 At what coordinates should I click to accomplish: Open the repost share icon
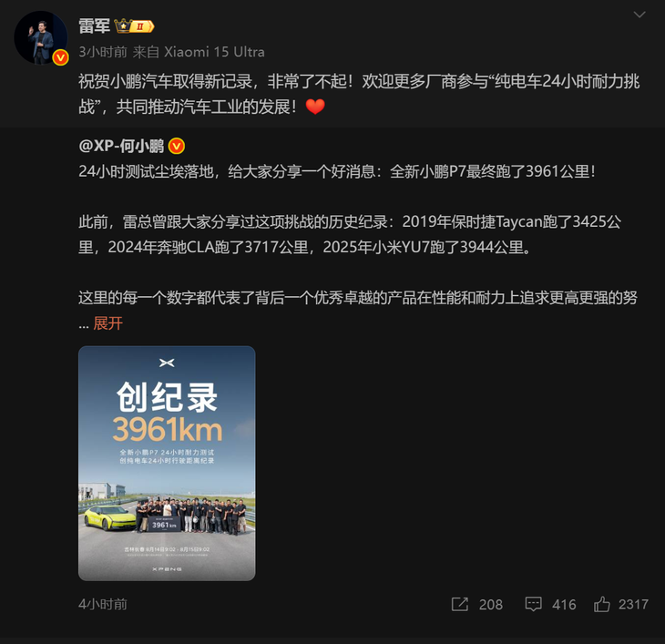click(460, 604)
